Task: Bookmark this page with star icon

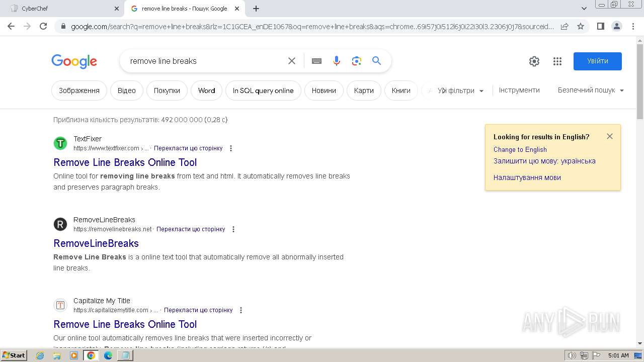Action: click(x=581, y=26)
